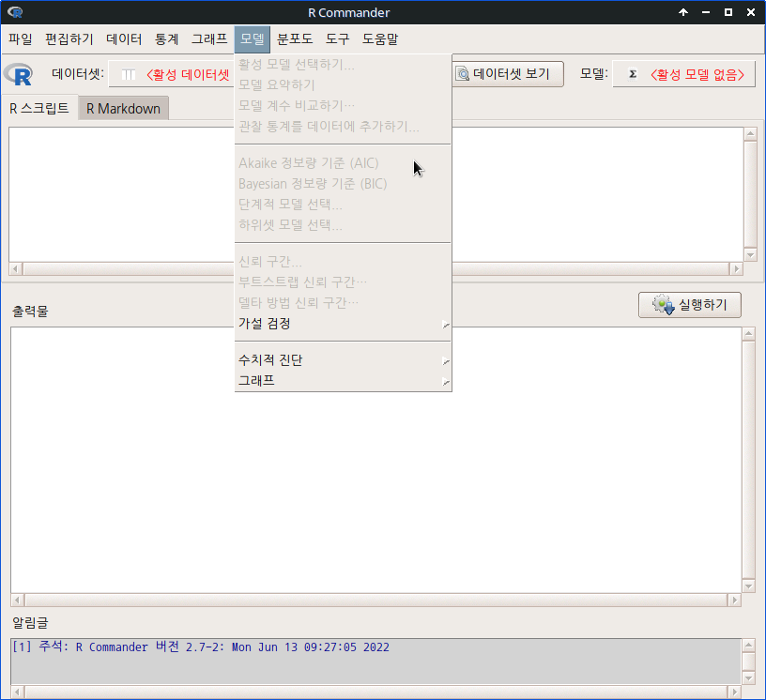Click the script pane scroll-left arrow
This screenshot has height=700, width=766.
click(x=16, y=268)
